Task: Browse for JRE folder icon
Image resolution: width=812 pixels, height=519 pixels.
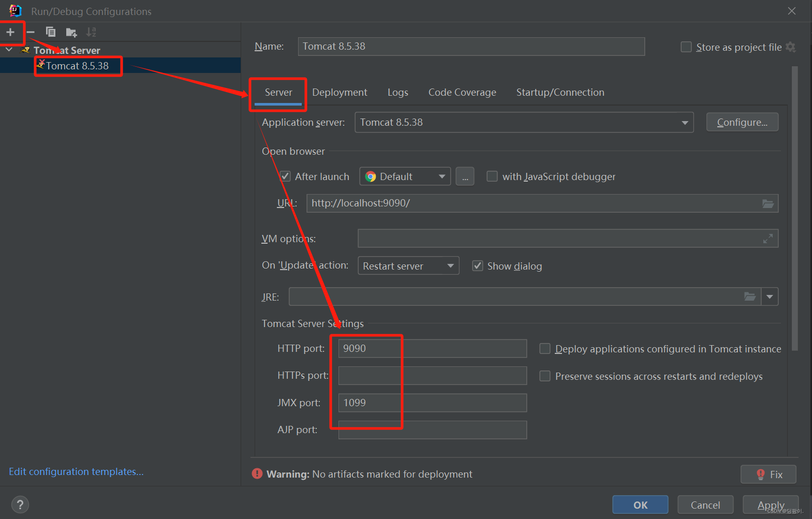Action: [750, 296]
